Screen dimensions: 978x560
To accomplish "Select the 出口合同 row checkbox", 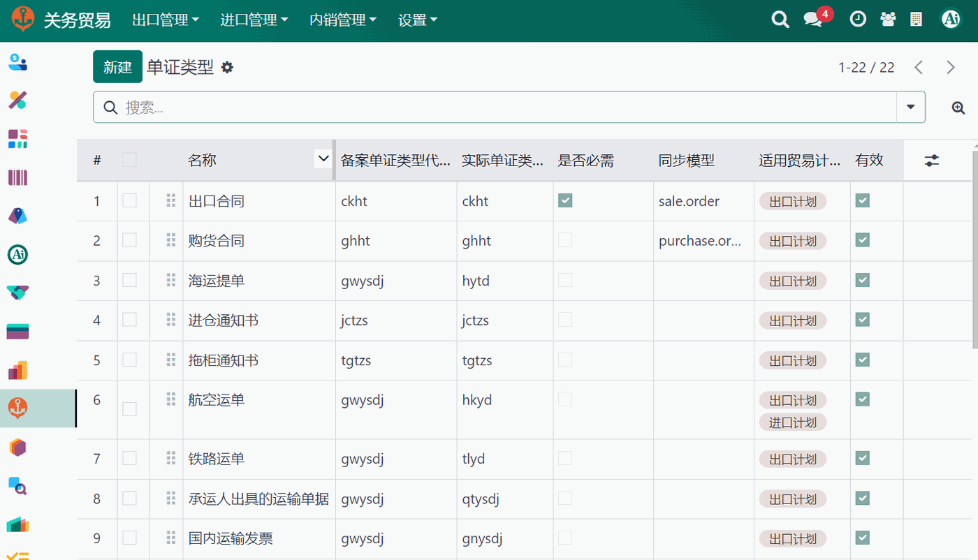I will 129,200.
